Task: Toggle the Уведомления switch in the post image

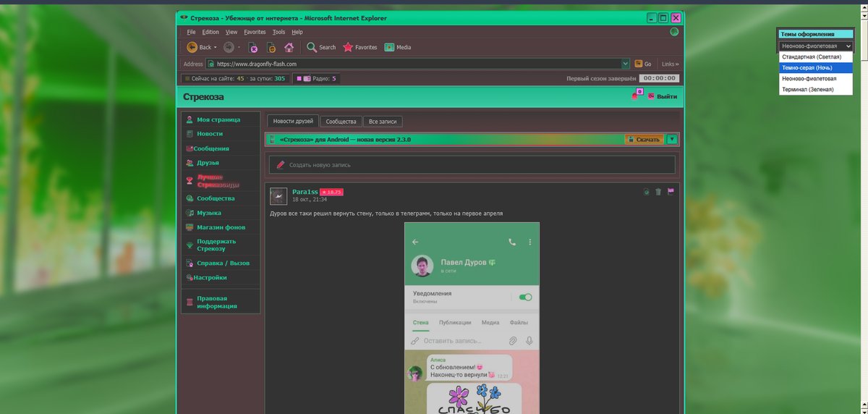Action: [x=526, y=297]
